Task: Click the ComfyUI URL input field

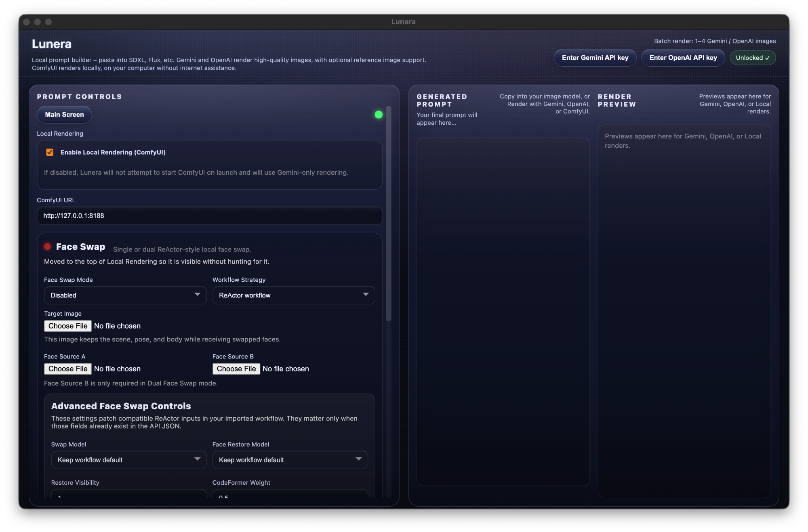Action: [209, 216]
